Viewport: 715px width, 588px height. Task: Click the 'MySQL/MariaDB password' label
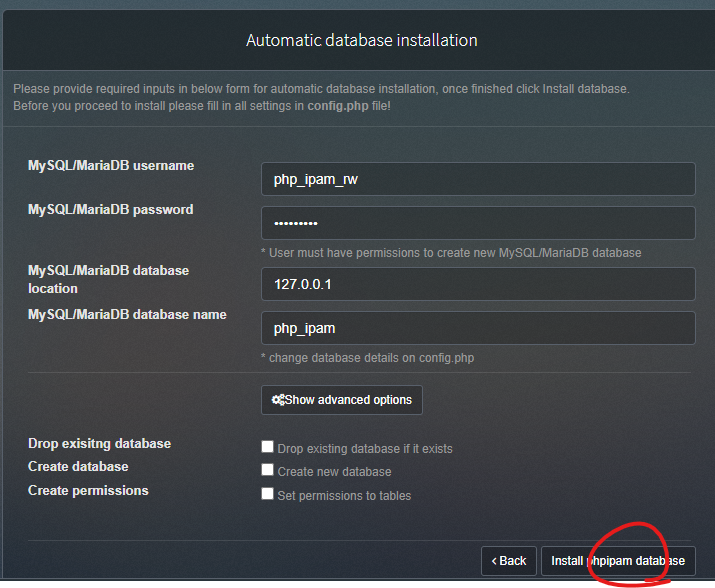click(111, 210)
